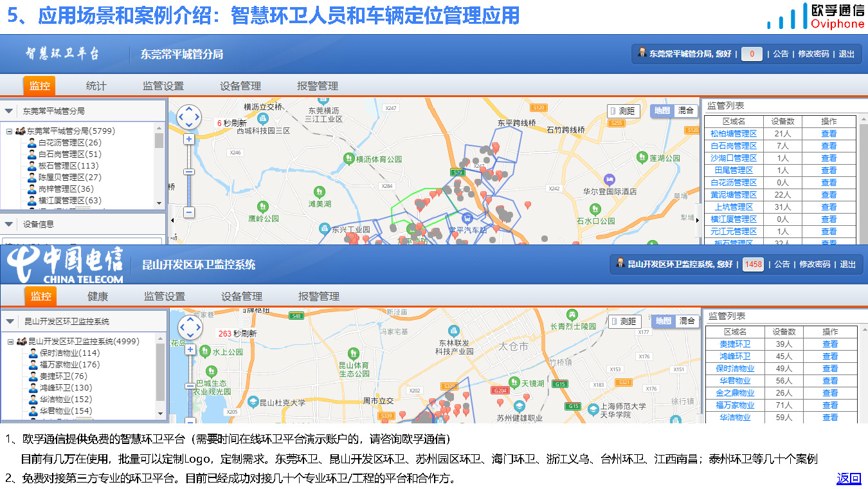
Task: Click the zoom slider handle on 昆山 map
Action: [190, 387]
